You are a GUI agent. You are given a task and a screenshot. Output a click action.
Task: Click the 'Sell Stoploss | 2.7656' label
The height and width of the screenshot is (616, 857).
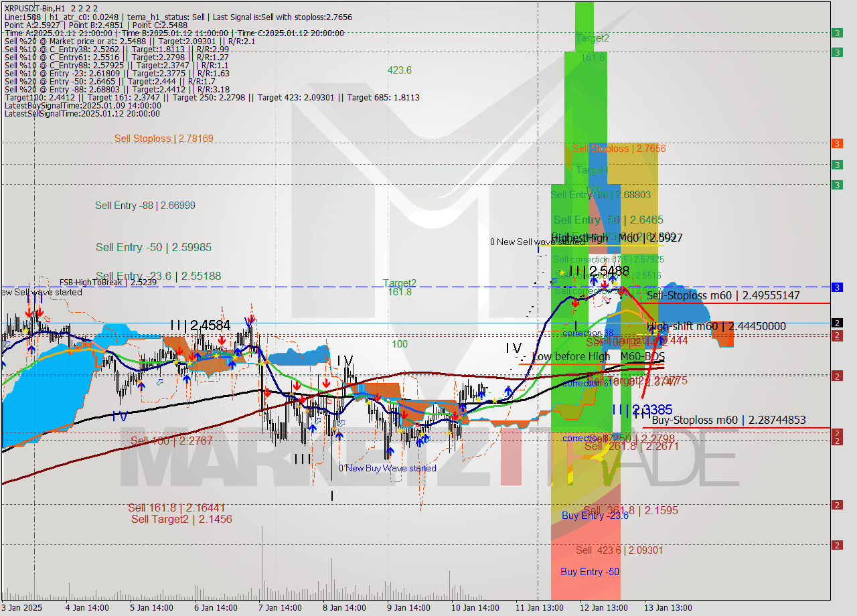619,149
